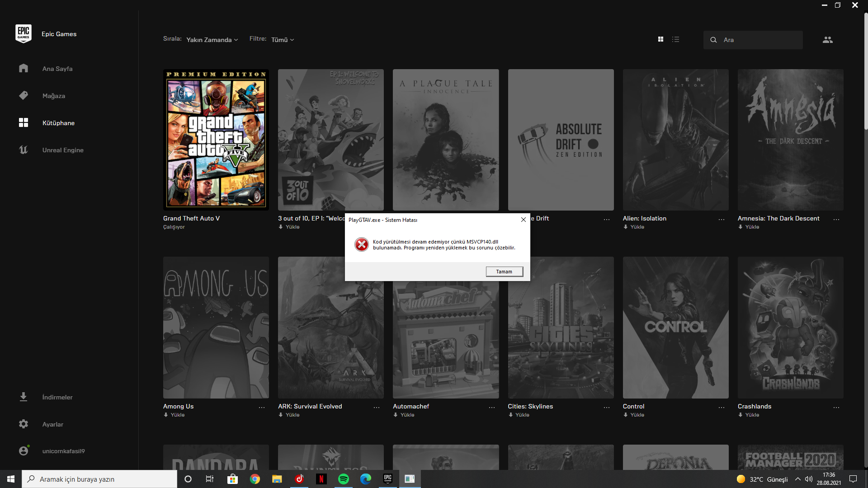
Task: Click the Epic Games logo icon
Action: coord(24,33)
